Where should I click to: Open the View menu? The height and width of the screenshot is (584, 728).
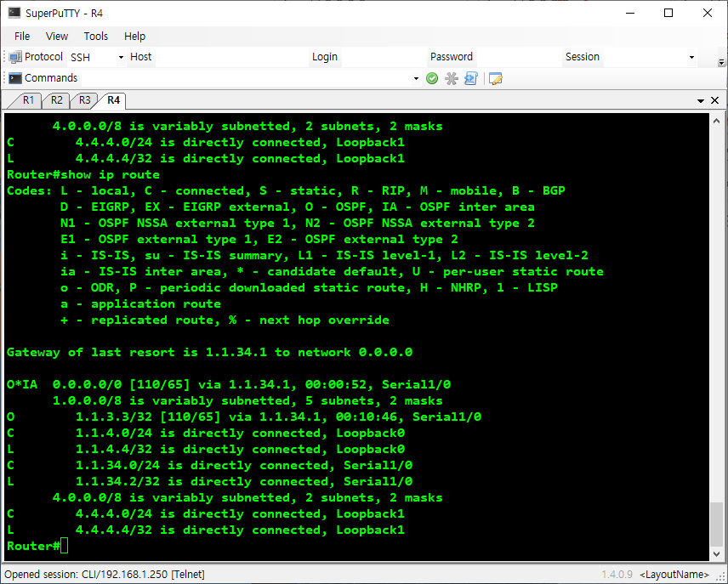pos(57,37)
